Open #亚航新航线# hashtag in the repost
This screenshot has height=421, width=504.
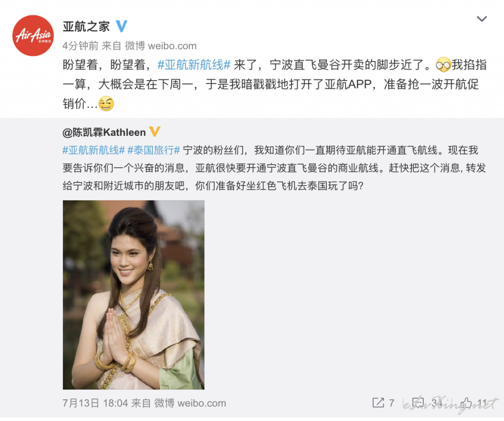tap(94, 150)
